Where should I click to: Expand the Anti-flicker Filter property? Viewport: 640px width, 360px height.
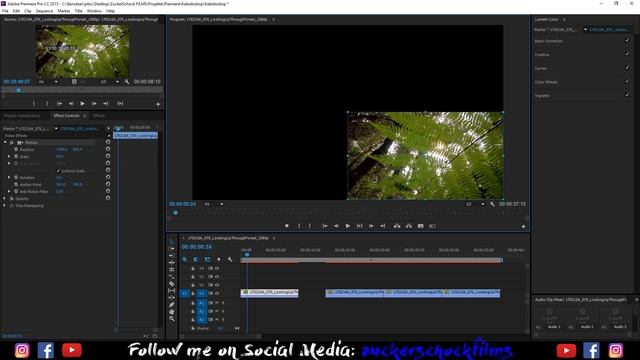(9, 191)
